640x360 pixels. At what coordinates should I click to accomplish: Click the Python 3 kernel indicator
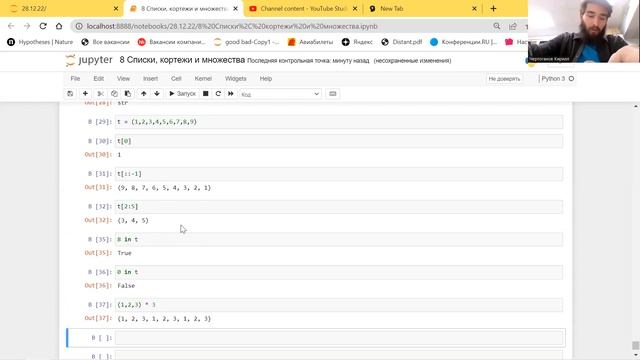click(558, 79)
